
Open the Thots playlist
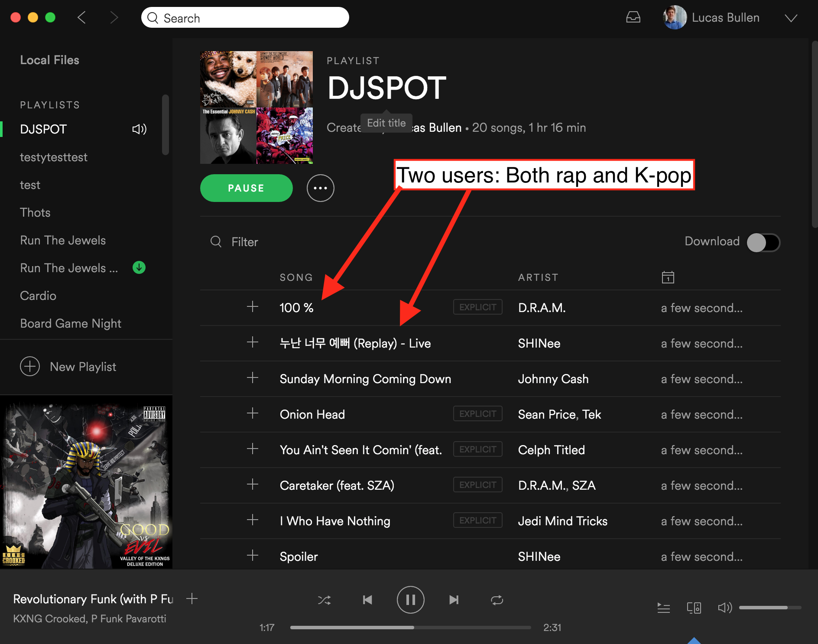point(35,212)
